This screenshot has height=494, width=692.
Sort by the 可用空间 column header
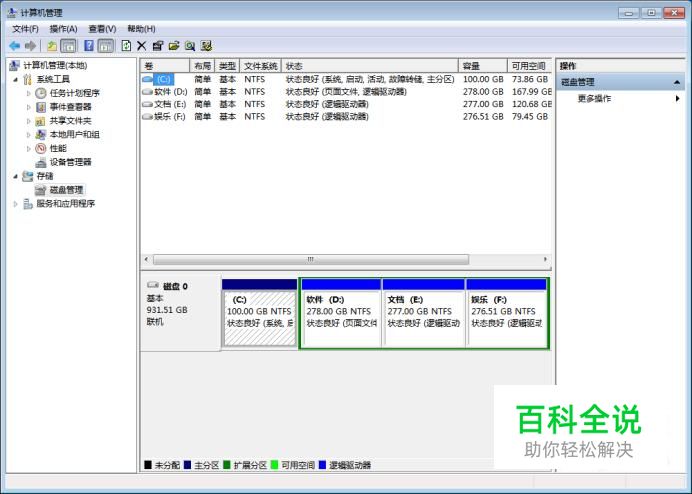point(530,66)
